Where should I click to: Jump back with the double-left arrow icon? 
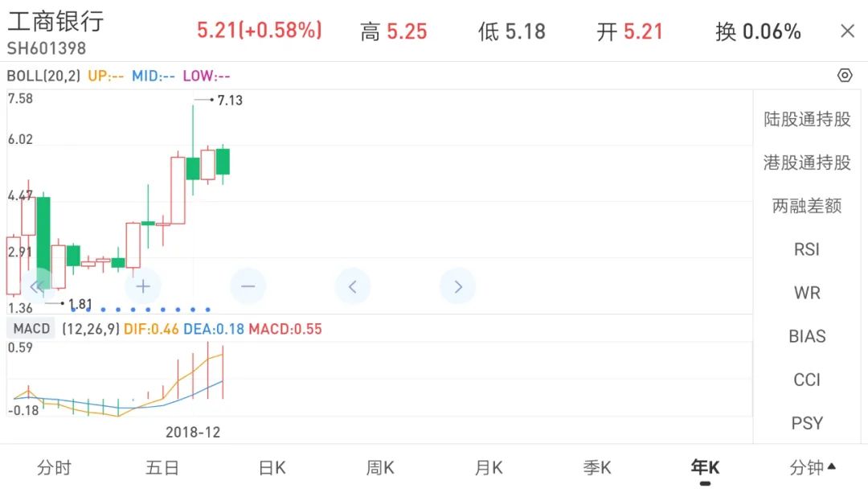tap(37, 286)
